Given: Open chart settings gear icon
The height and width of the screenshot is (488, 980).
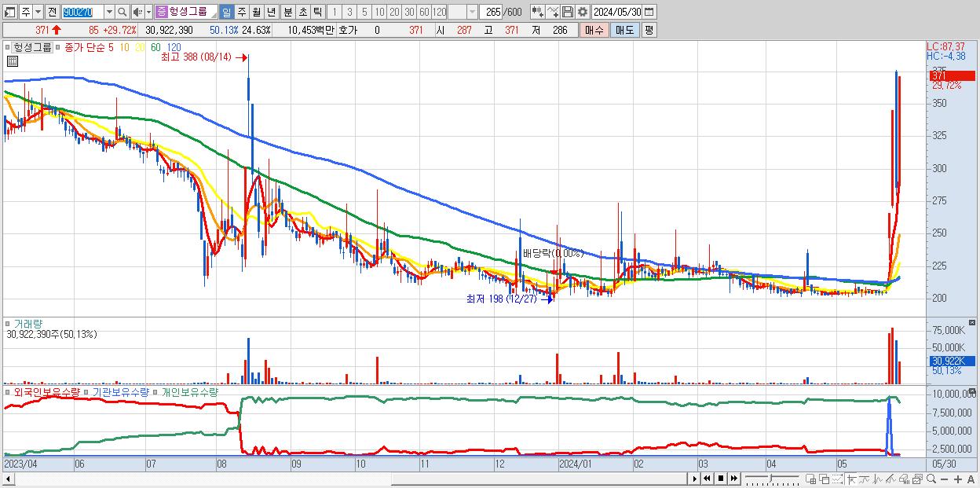Looking at the screenshot, I should 583,12.
